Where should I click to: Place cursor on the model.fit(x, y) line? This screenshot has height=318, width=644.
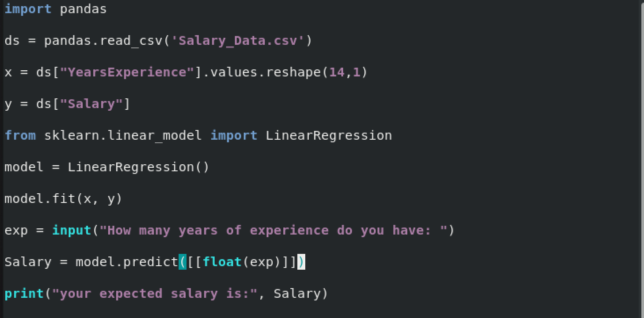(x=63, y=199)
